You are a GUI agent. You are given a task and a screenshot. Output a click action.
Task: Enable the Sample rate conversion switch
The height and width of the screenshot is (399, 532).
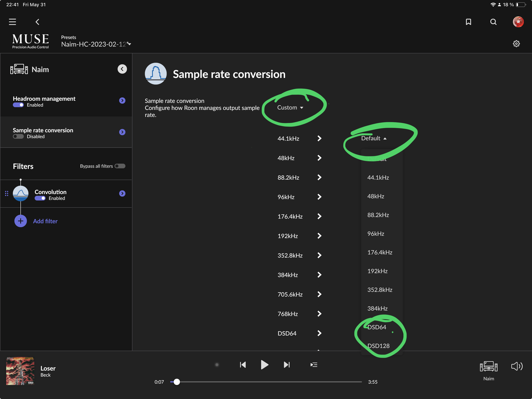[18, 136]
